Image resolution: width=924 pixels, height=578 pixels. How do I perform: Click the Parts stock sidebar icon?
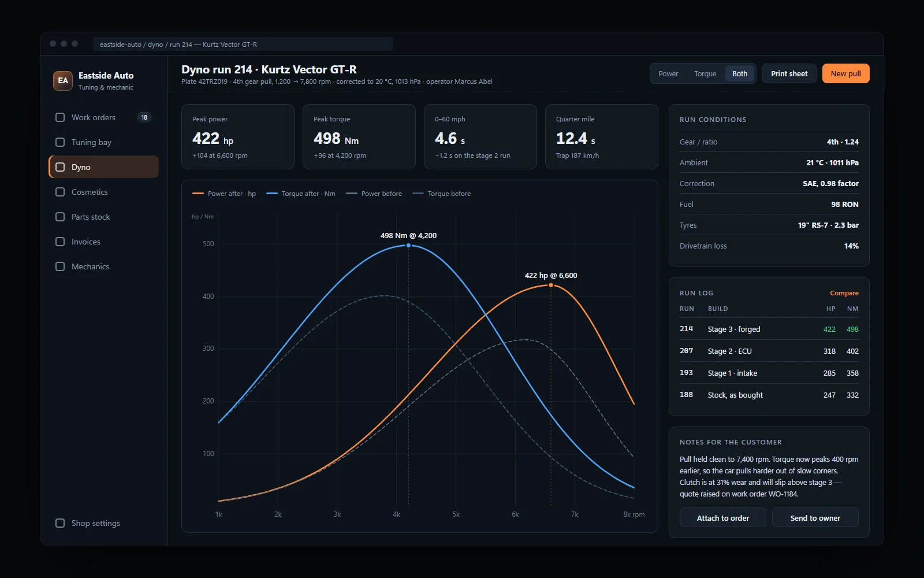click(x=60, y=217)
